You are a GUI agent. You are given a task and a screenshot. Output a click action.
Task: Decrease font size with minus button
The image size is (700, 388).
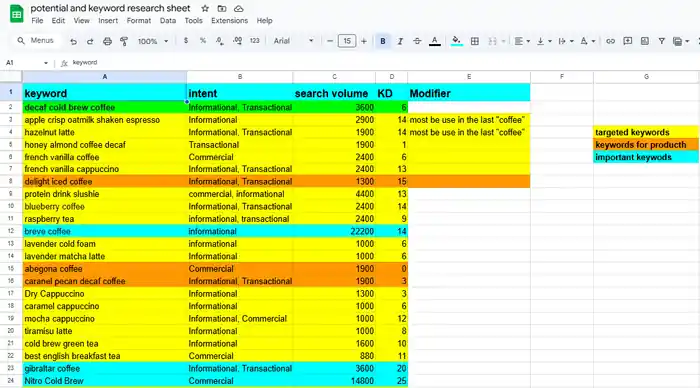click(330, 41)
